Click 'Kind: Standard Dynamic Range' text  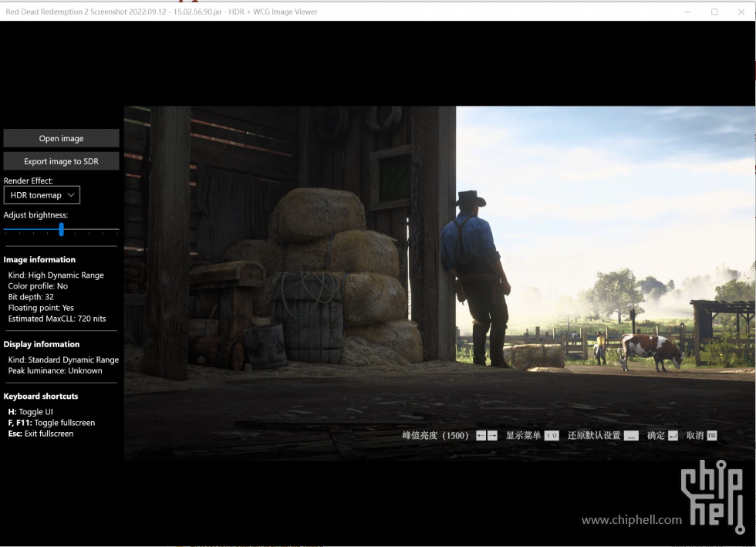click(x=63, y=360)
